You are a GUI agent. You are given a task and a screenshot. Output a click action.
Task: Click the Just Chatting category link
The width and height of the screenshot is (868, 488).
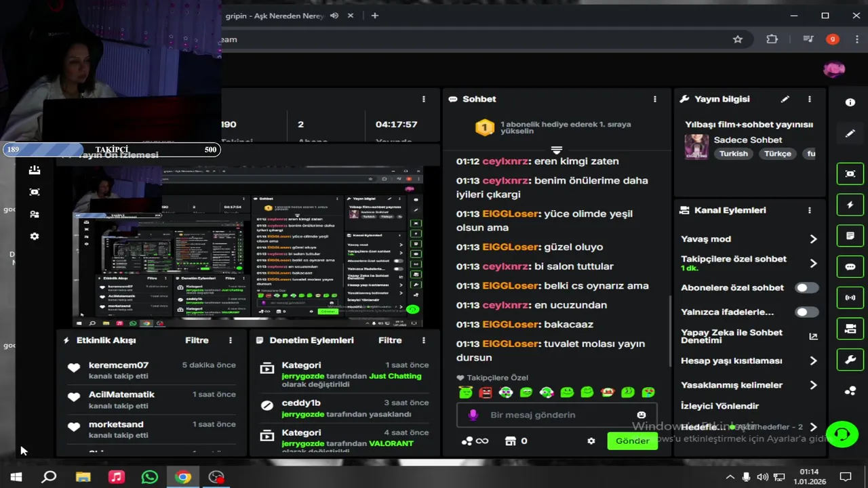[x=395, y=375]
